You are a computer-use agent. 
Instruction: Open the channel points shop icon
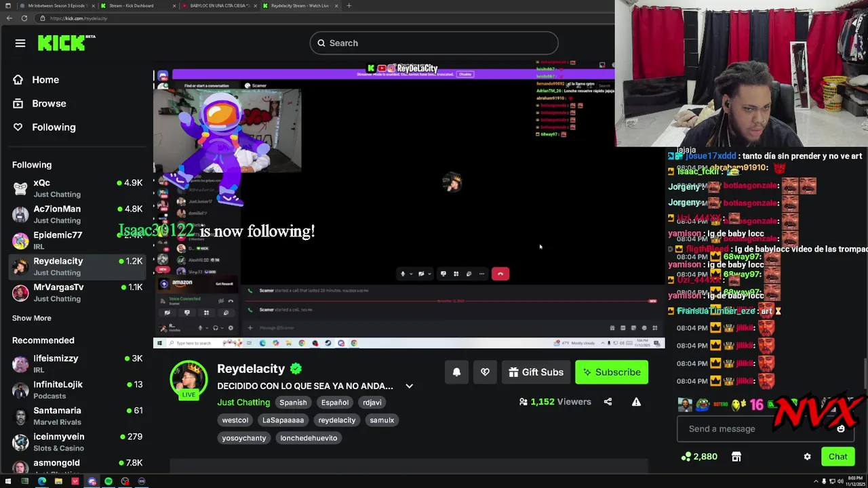pyautogui.click(x=736, y=457)
